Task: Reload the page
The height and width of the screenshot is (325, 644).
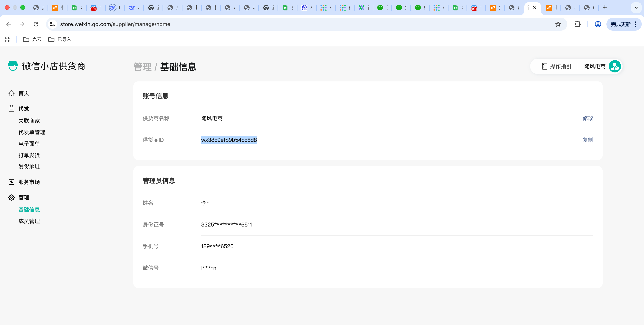Action: (x=36, y=24)
